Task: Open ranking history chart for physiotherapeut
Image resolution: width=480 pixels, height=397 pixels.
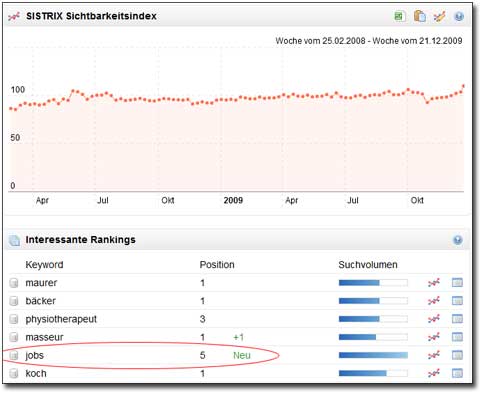Action: 434,319
